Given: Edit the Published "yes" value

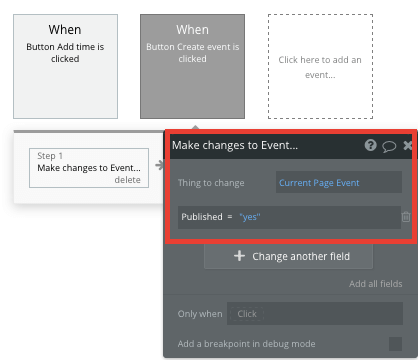Looking at the screenshot, I should [250, 217].
